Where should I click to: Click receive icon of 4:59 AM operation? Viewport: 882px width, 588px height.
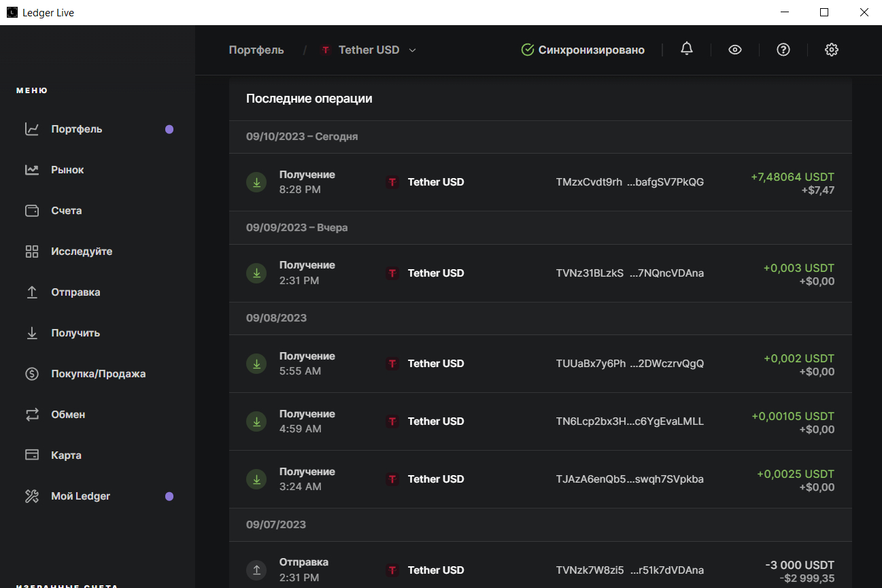tap(256, 421)
